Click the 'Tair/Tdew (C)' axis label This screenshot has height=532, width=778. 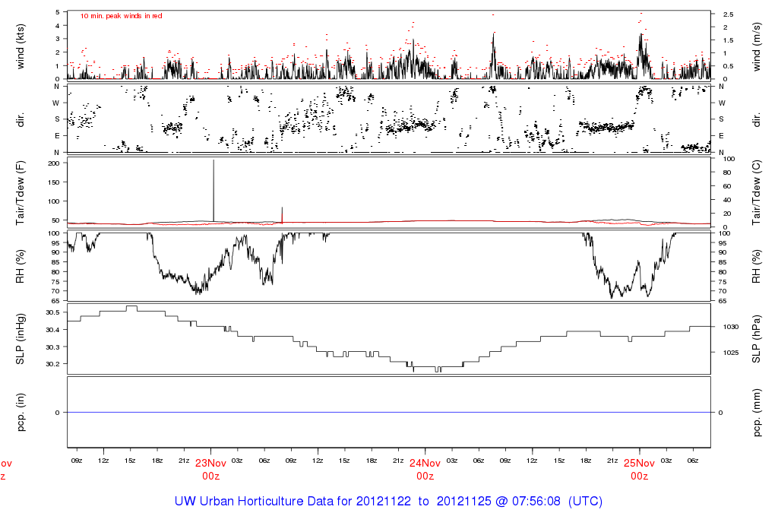(x=756, y=192)
